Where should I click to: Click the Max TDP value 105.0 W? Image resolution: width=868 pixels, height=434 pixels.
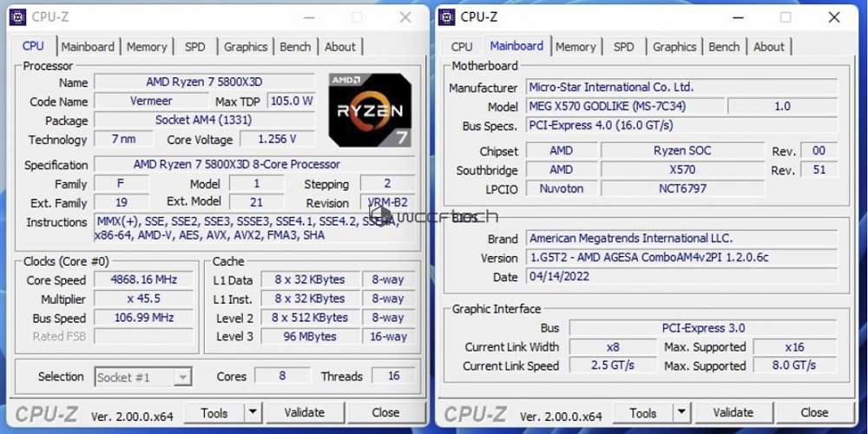[291, 102]
